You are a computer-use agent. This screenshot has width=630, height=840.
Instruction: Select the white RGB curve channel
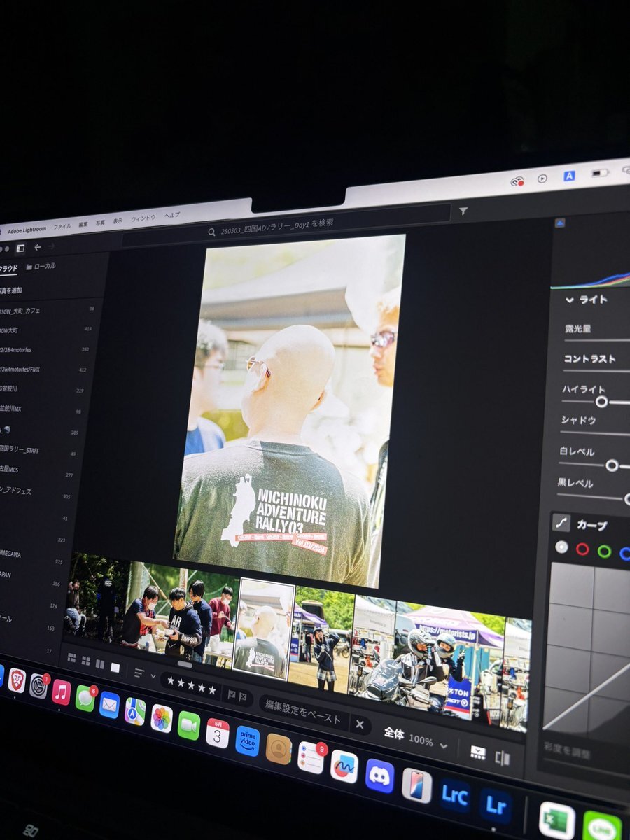(x=561, y=547)
